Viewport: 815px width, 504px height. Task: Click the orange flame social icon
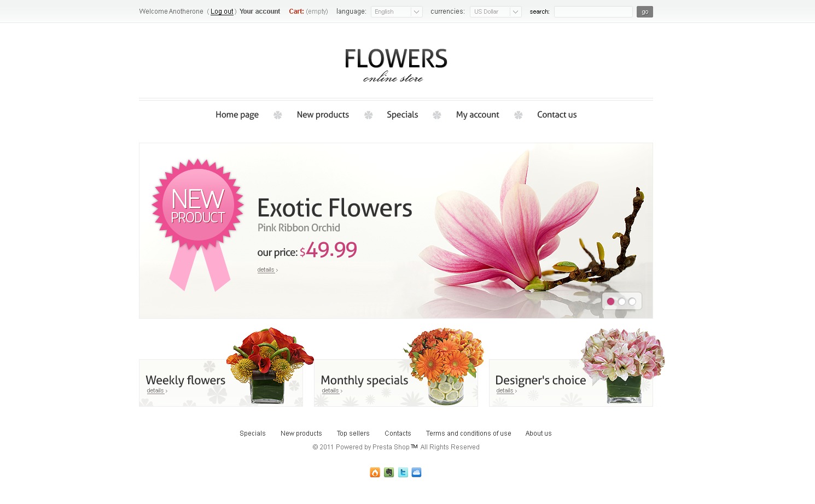[x=375, y=472]
